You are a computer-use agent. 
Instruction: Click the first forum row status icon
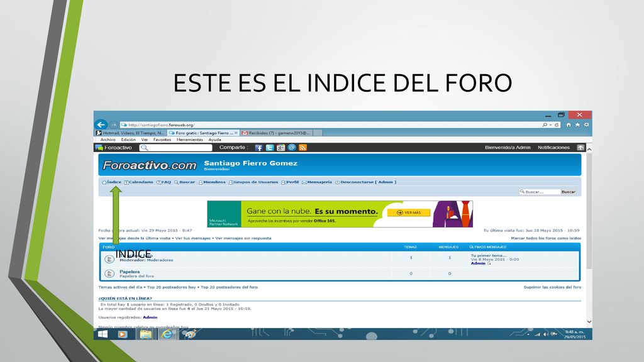click(109, 259)
